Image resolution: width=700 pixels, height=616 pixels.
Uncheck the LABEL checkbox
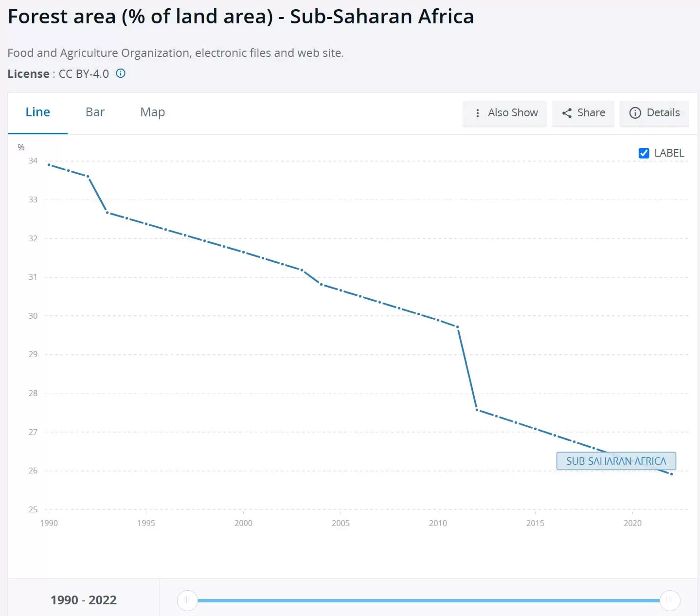[644, 153]
